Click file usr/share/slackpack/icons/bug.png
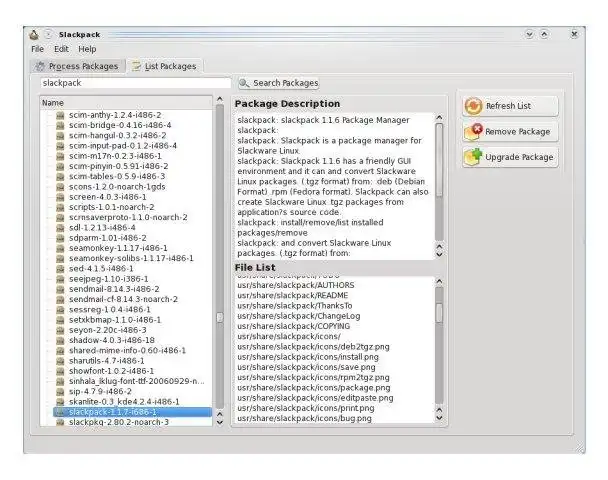 tap(304, 418)
